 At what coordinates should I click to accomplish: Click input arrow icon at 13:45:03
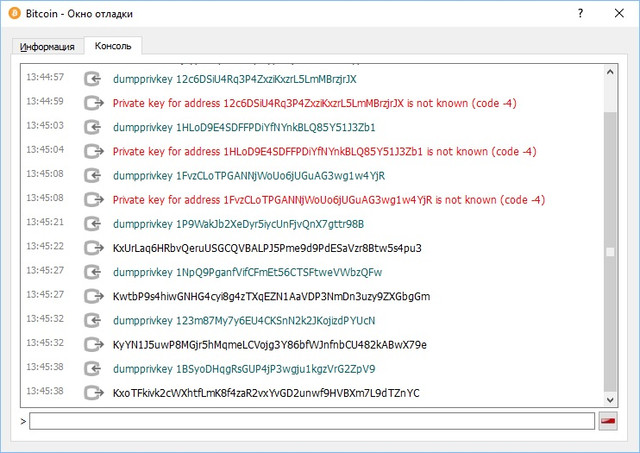[93, 127]
